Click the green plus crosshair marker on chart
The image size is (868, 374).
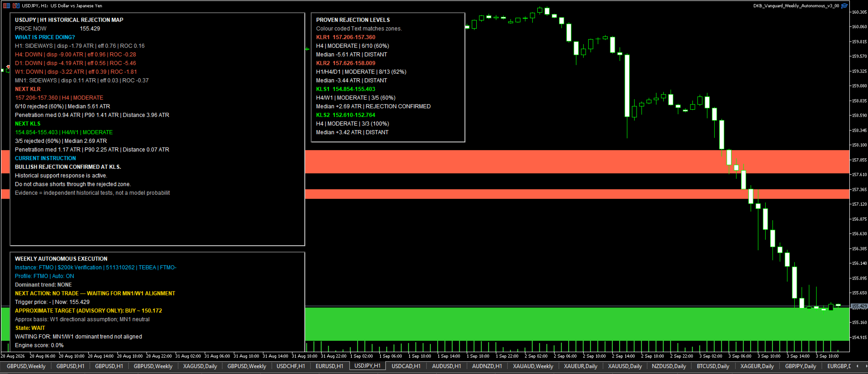(x=307, y=49)
